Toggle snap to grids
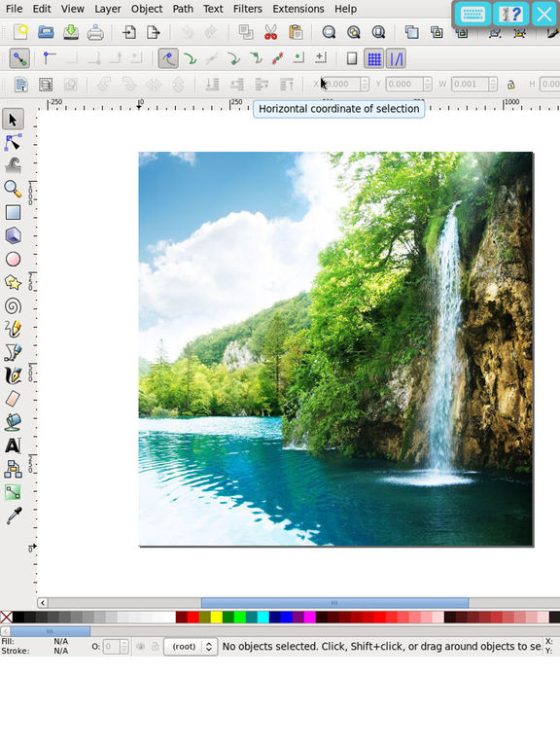The height and width of the screenshot is (747, 560). pos(373,58)
